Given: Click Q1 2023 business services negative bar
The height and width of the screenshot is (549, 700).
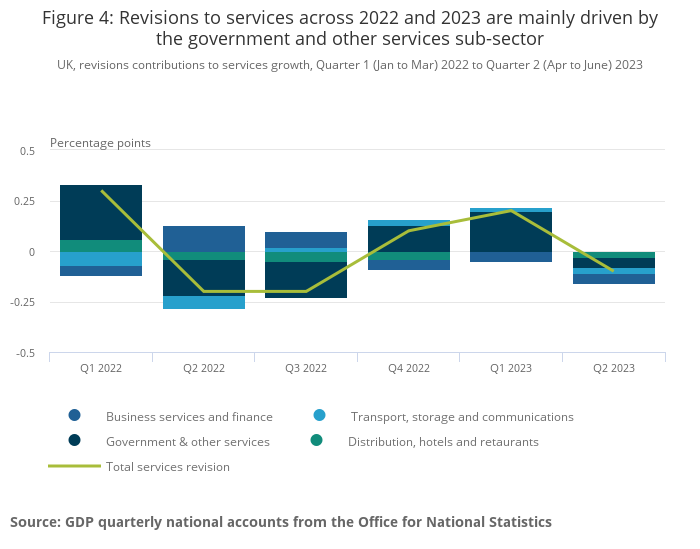Looking at the screenshot, I should tap(511, 257).
